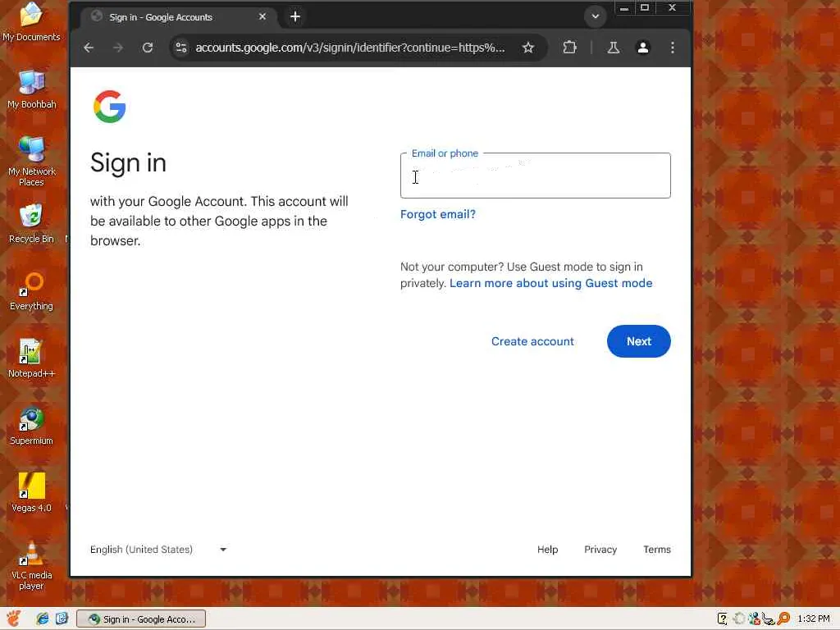The width and height of the screenshot is (840, 630).
Task: Open the browser profile icon
Action: [643, 48]
